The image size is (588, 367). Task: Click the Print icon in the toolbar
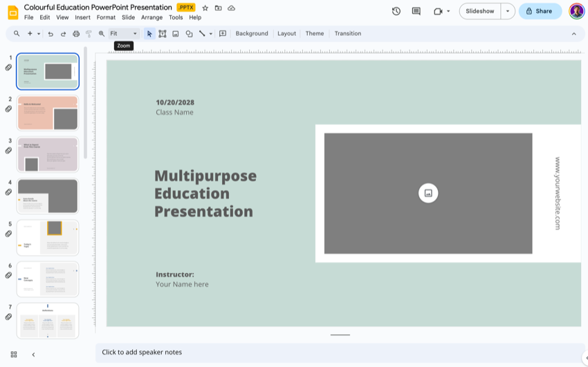[76, 34]
